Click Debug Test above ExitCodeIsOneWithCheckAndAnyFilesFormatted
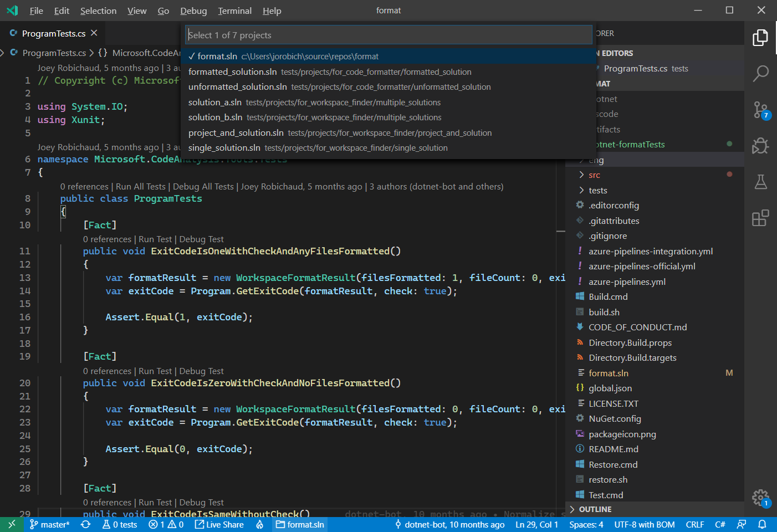Image resolution: width=777 pixels, height=532 pixels. click(201, 239)
